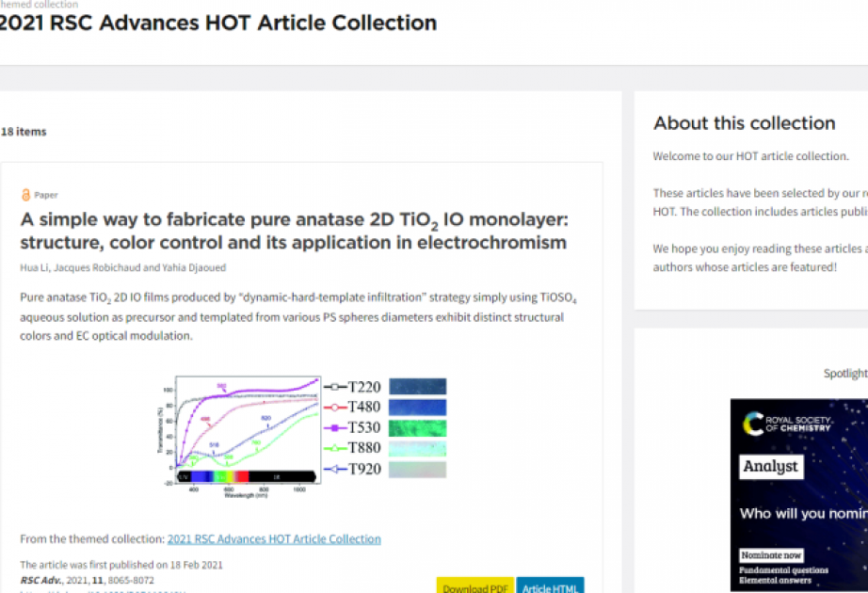Open the article titled A simple way to fabricate pure anatase
Image resolution: width=868 pixels, height=593 pixels.
coord(294,231)
